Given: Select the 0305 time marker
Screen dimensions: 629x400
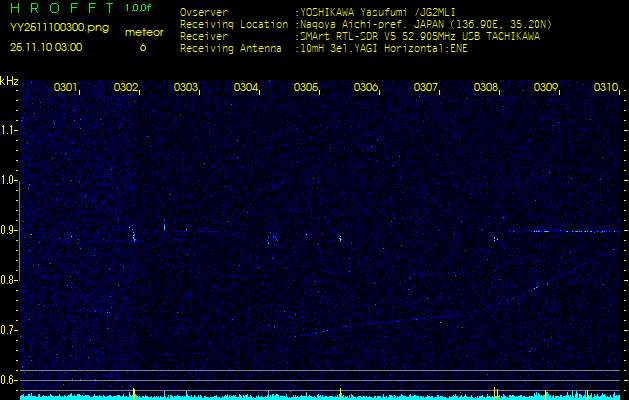Looking at the screenshot, I should click(306, 88).
